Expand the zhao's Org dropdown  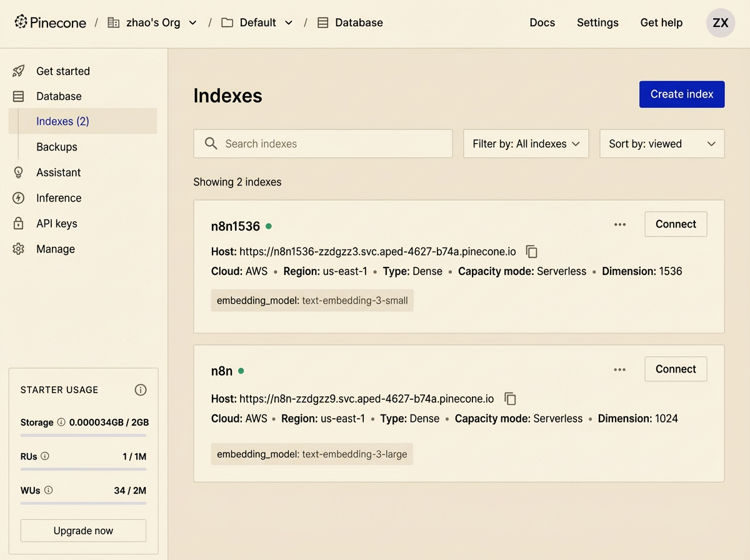coord(192,22)
